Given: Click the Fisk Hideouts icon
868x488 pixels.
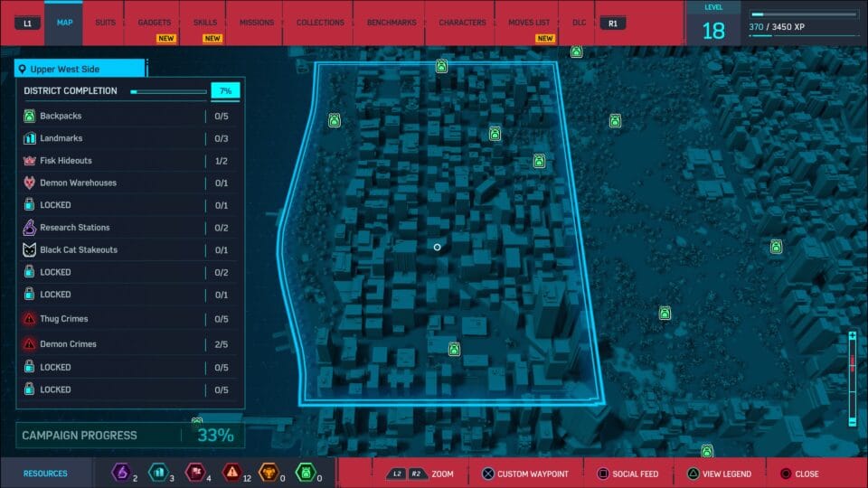Looking at the screenshot, I should (x=29, y=161).
